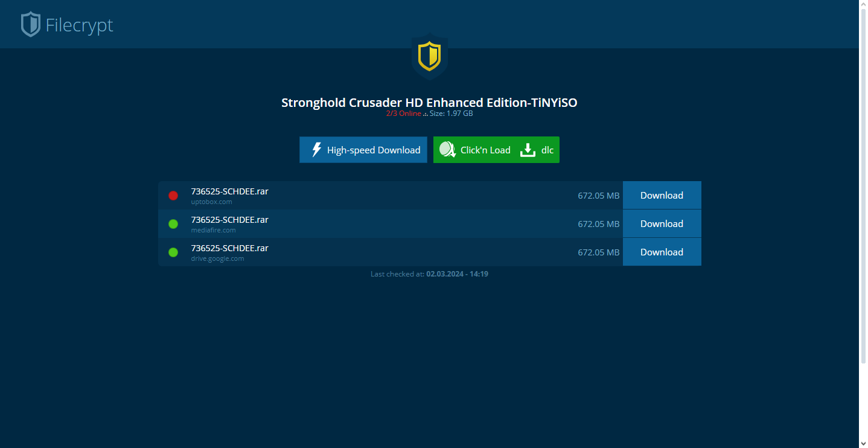Click the green online dot next to mediafire.com
This screenshot has width=868, height=448.
tap(173, 223)
